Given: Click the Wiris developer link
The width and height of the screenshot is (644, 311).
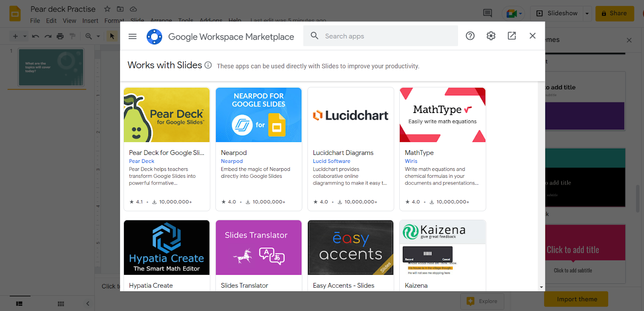Looking at the screenshot, I should click(411, 161).
